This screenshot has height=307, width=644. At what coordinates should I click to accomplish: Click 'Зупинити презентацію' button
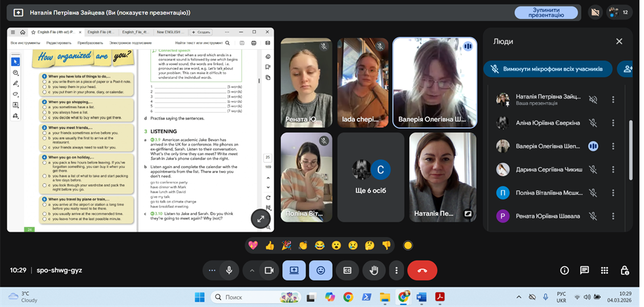click(546, 12)
